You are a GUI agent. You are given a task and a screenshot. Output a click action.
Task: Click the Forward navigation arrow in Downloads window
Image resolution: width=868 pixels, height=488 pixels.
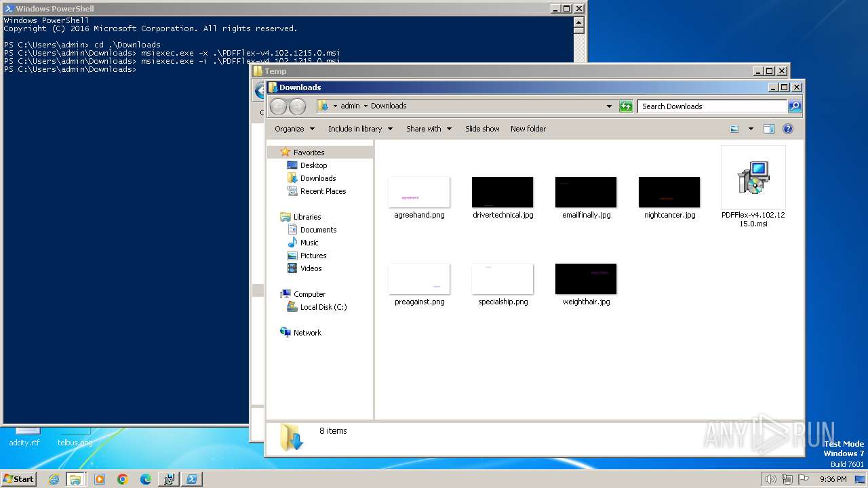tap(297, 106)
